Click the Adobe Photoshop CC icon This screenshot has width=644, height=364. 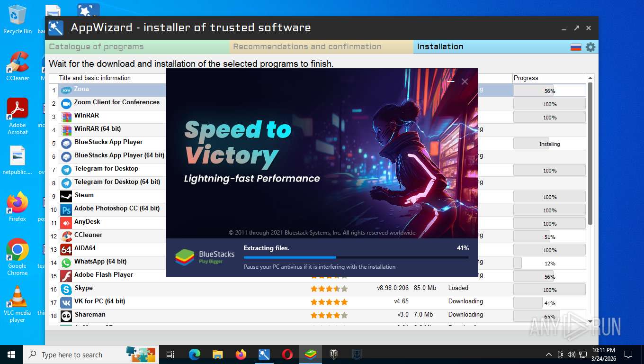[66, 209]
